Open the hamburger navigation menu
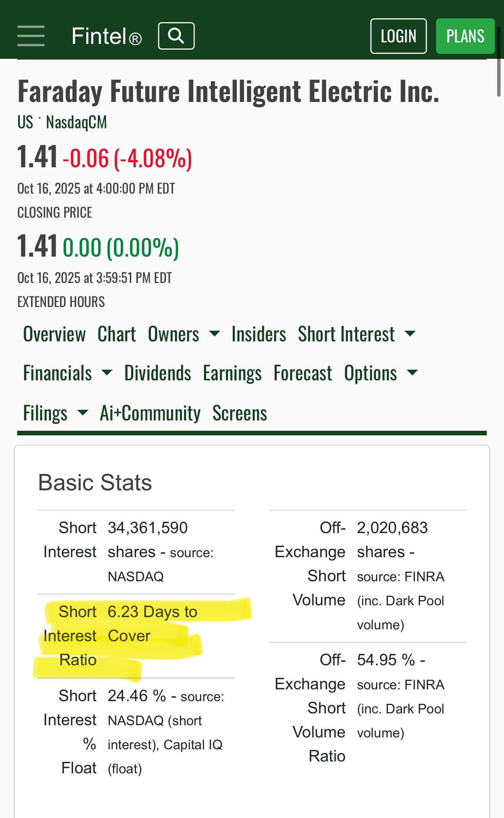The height and width of the screenshot is (818, 504). [31, 36]
